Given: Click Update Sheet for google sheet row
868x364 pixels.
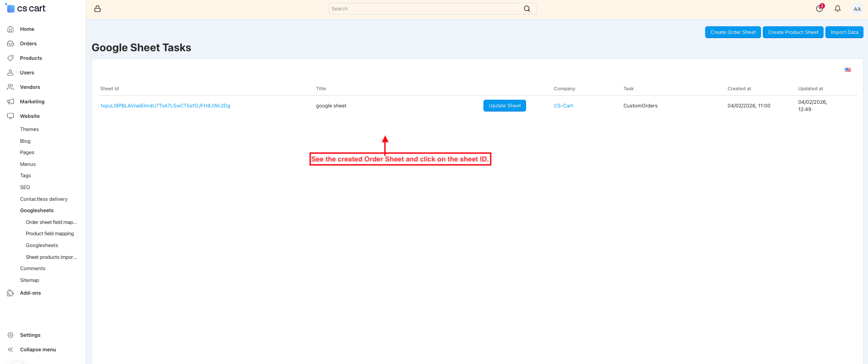Looking at the screenshot, I should [505, 106].
